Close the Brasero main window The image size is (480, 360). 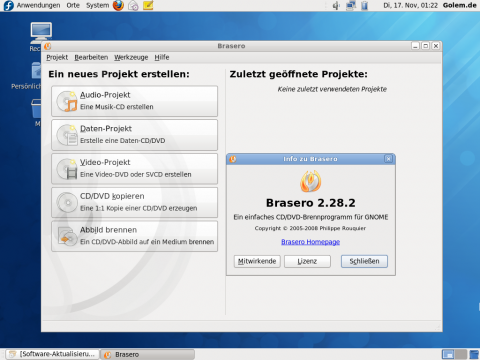(x=436, y=46)
